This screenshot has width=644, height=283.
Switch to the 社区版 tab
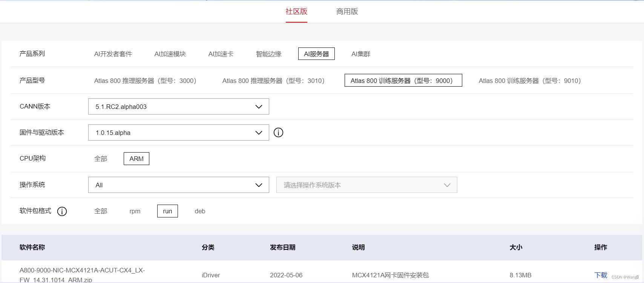pyautogui.click(x=296, y=12)
